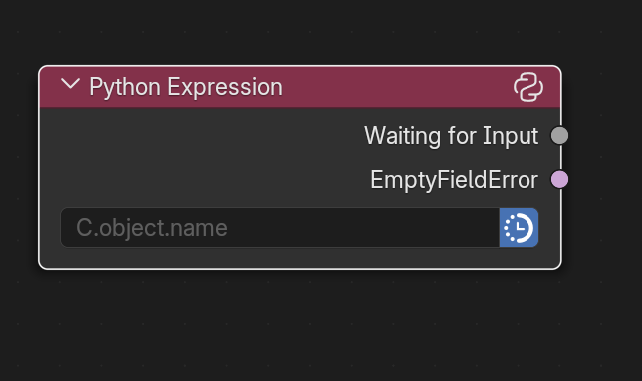Click the word Expression in header
Viewport: 642px width, 381px height.
pyautogui.click(x=225, y=87)
